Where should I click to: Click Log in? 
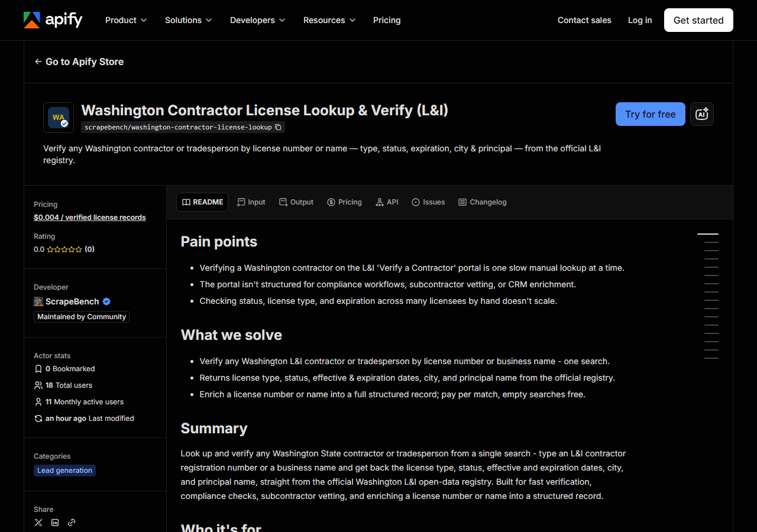point(640,20)
